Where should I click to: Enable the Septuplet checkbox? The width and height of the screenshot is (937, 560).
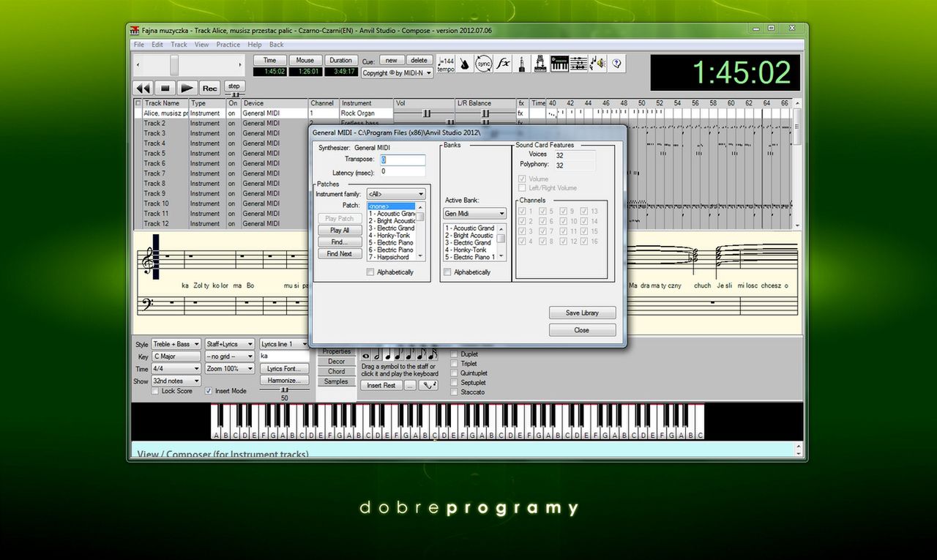(x=454, y=382)
